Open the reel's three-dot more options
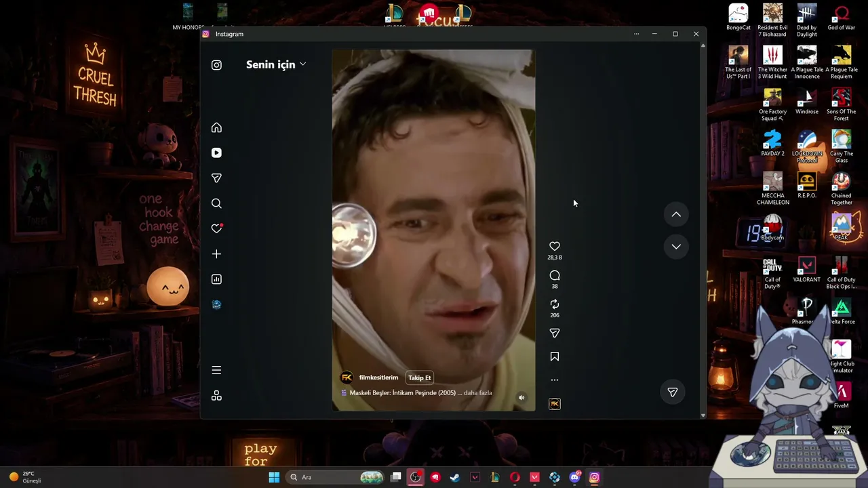The width and height of the screenshot is (868, 488). tap(555, 380)
